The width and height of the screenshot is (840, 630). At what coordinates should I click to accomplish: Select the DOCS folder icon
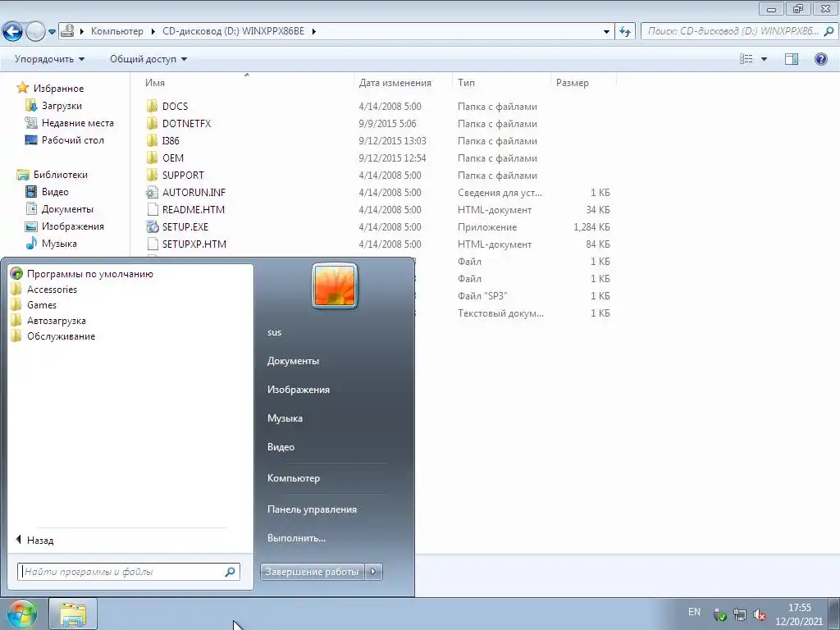[x=152, y=106]
